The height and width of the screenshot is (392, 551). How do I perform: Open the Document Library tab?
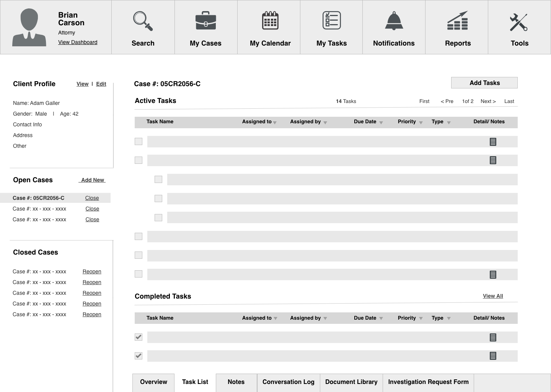click(x=351, y=382)
